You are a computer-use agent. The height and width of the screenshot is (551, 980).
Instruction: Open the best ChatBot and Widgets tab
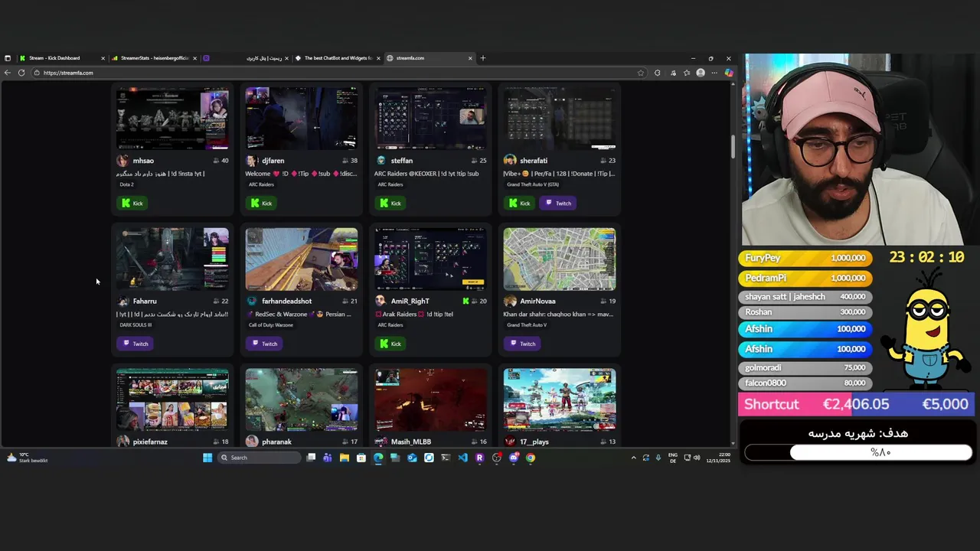pyautogui.click(x=337, y=58)
